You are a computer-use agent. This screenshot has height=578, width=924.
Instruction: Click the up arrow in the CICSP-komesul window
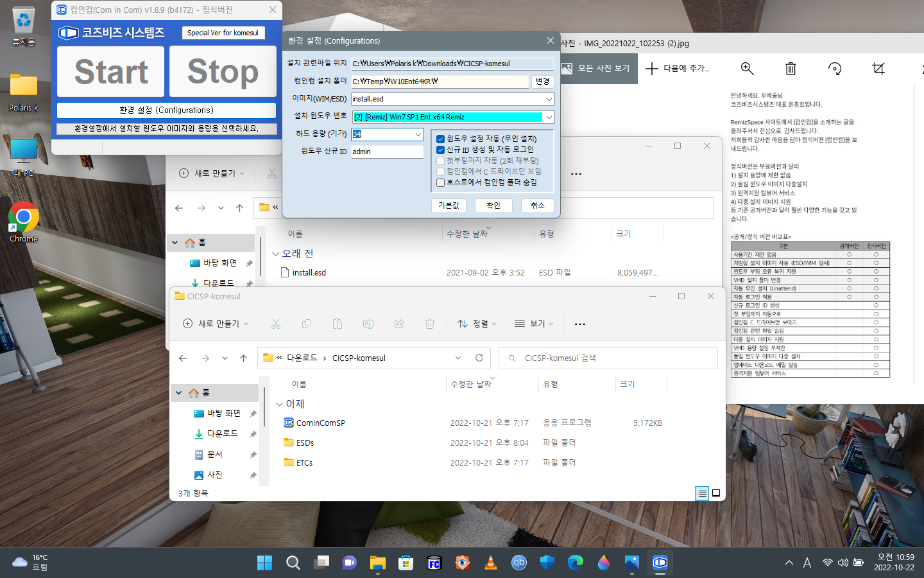pos(243,358)
